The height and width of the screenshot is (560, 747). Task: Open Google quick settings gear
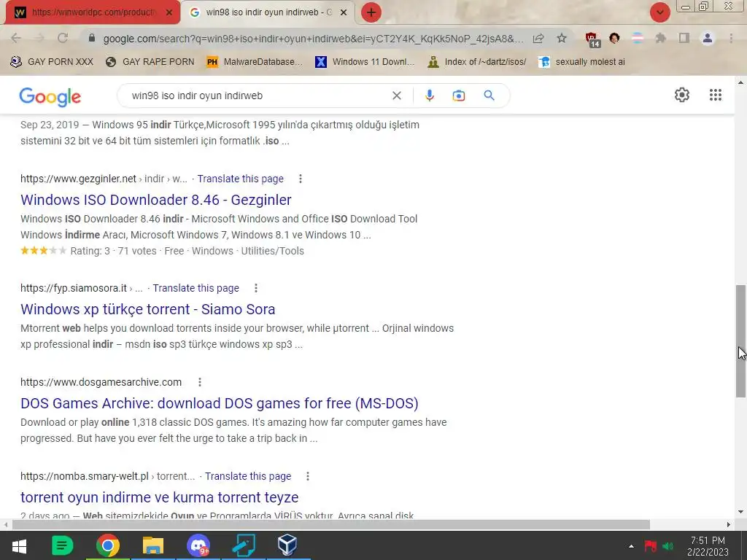[682, 95]
